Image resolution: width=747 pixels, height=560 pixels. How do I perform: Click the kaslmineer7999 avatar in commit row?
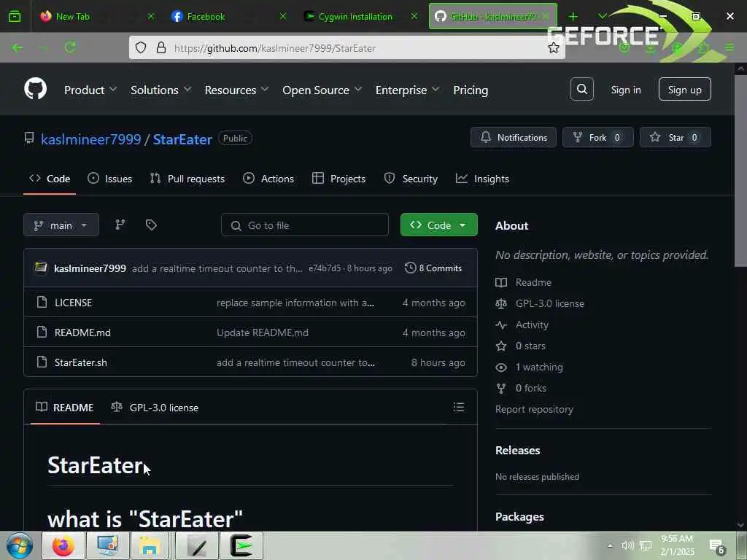[x=41, y=268]
